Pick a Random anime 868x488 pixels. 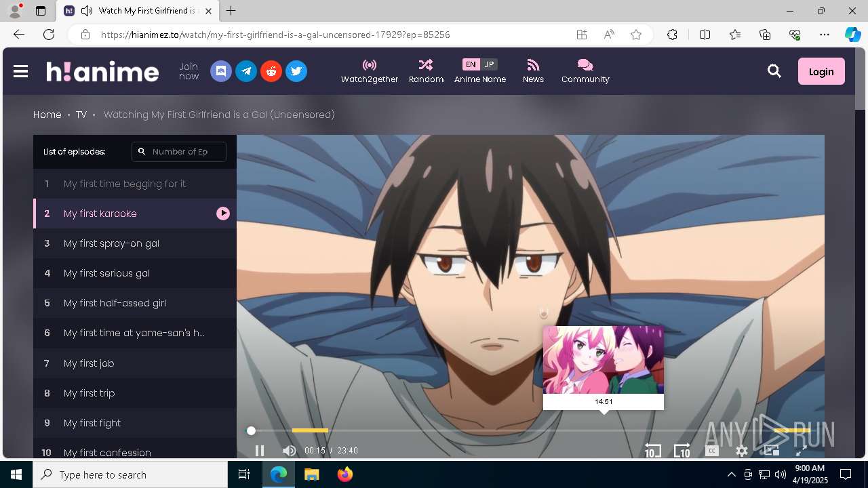[426, 71]
